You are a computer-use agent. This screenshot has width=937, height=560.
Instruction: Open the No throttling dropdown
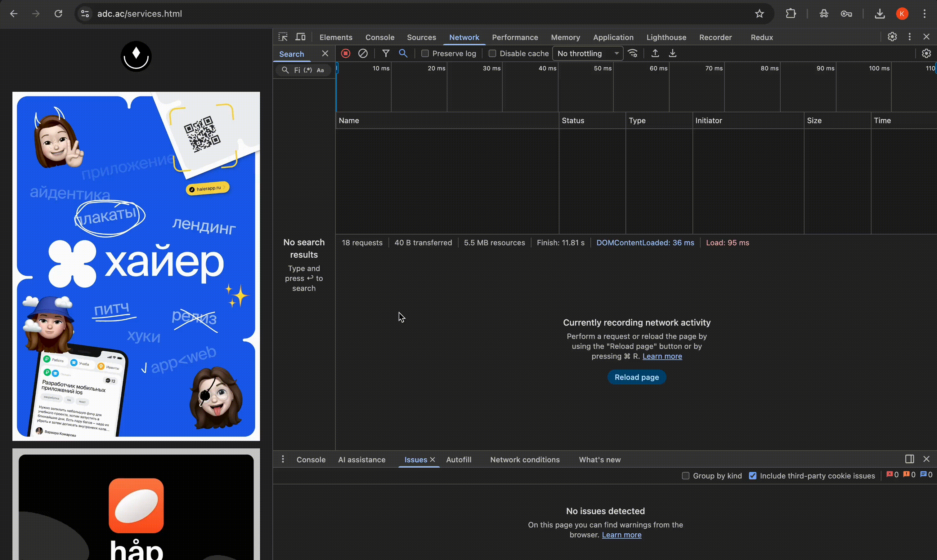588,54
